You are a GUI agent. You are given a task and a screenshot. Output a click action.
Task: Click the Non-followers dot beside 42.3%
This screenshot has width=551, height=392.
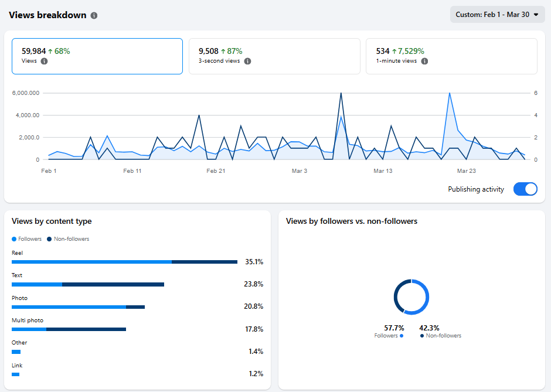(423, 336)
